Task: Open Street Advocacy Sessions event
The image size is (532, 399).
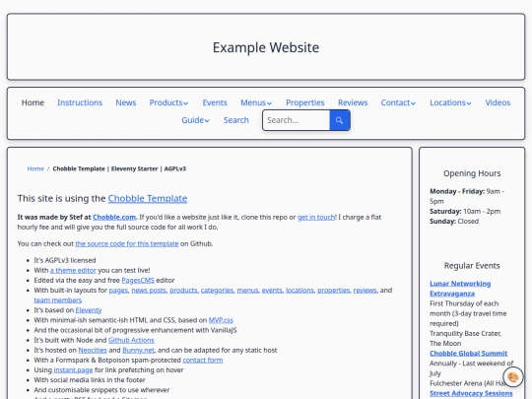Action: point(471,393)
